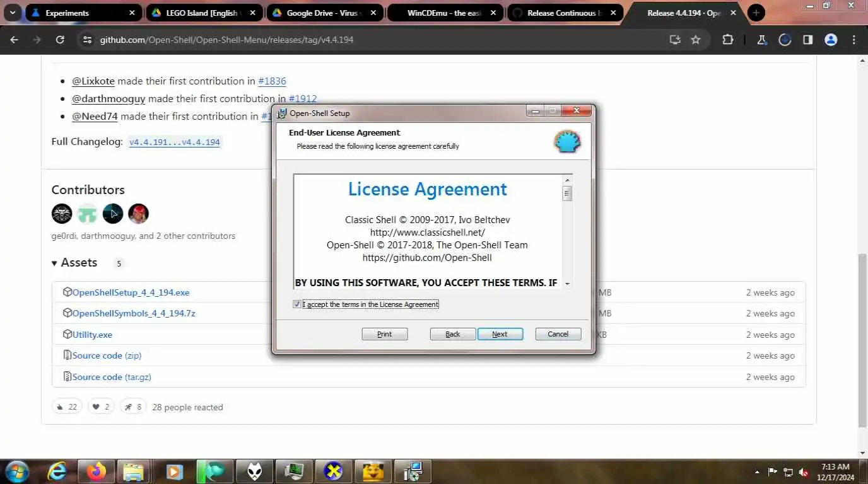868x484 pixels.
Task: Close the Experiments tab
Action: pos(132,13)
